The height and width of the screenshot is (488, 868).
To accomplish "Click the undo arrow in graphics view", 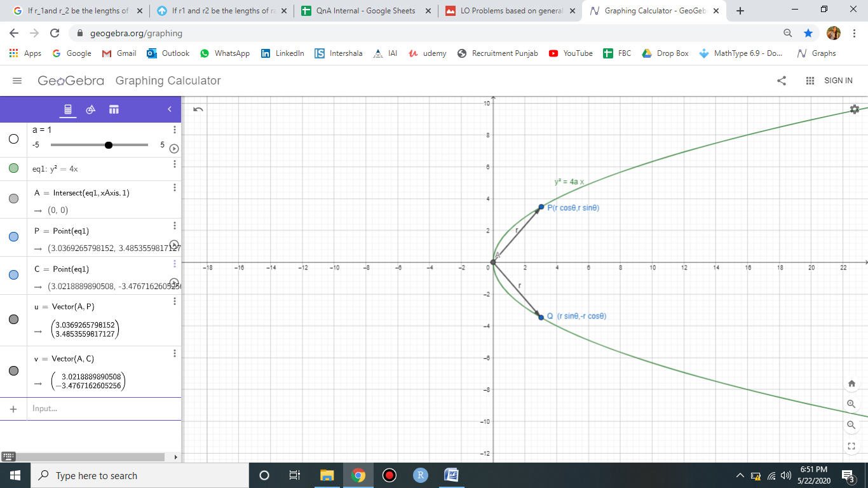I will 198,109.
